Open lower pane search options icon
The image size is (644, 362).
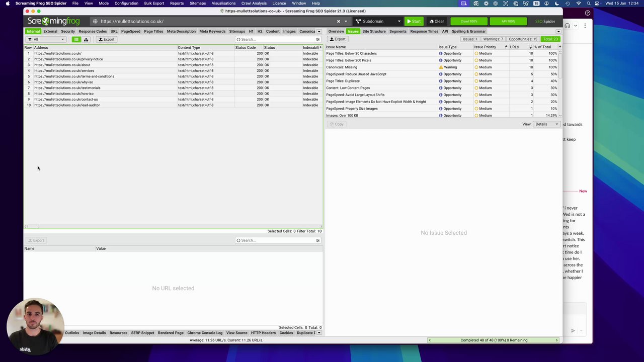317,240
